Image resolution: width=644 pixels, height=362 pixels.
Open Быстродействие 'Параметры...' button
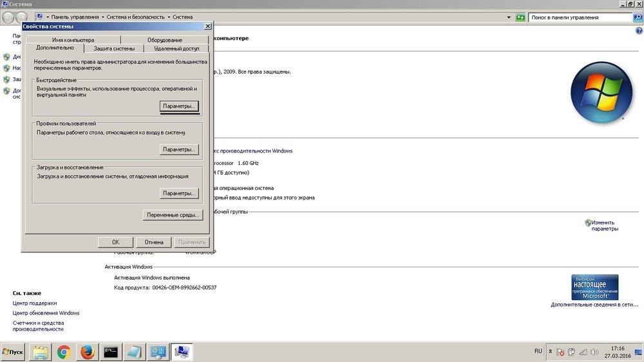click(x=179, y=106)
